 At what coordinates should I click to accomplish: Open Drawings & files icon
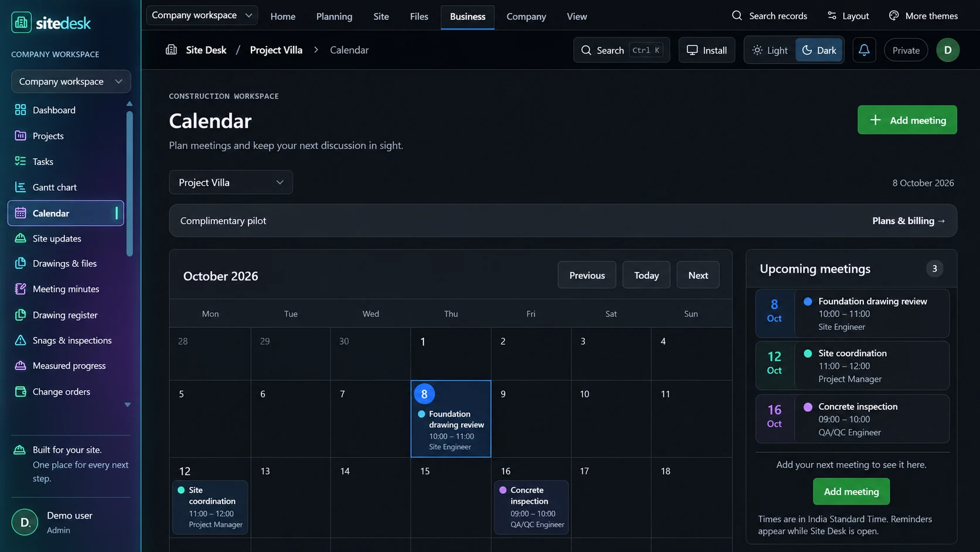point(21,263)
